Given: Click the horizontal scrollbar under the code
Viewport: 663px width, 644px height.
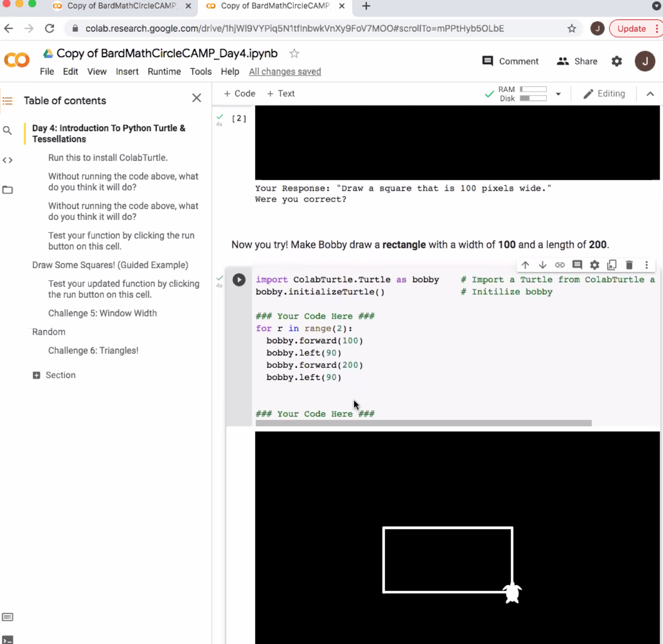Looking at the screenshot, I should [423, 423].
